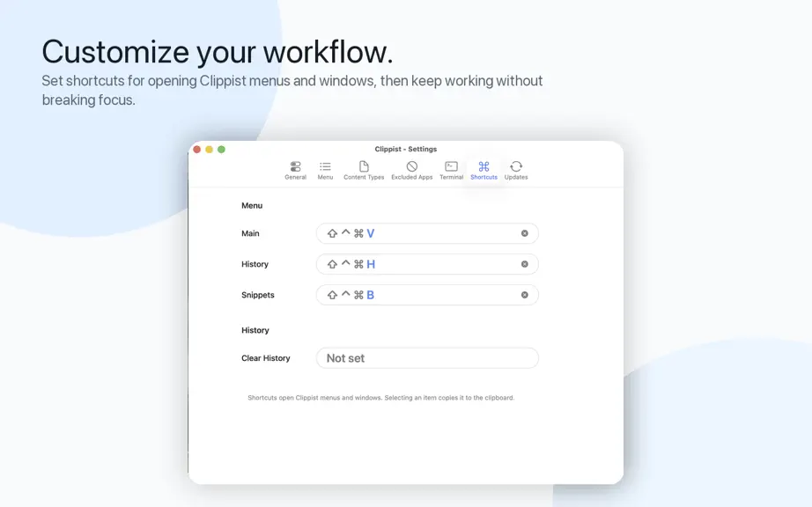This screenshot has width=812, height=507.
Task: Open the General settings tab
Action: click(x=295, y=170)
